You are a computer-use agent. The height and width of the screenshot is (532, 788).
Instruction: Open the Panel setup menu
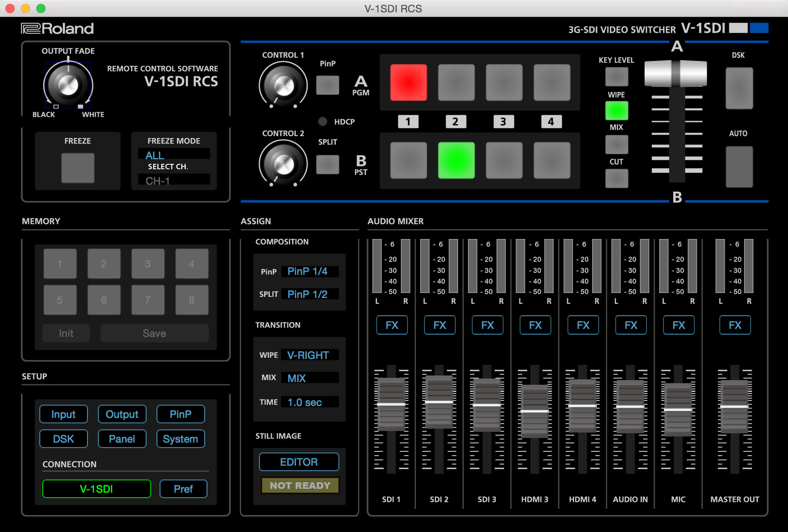[122, 439]
